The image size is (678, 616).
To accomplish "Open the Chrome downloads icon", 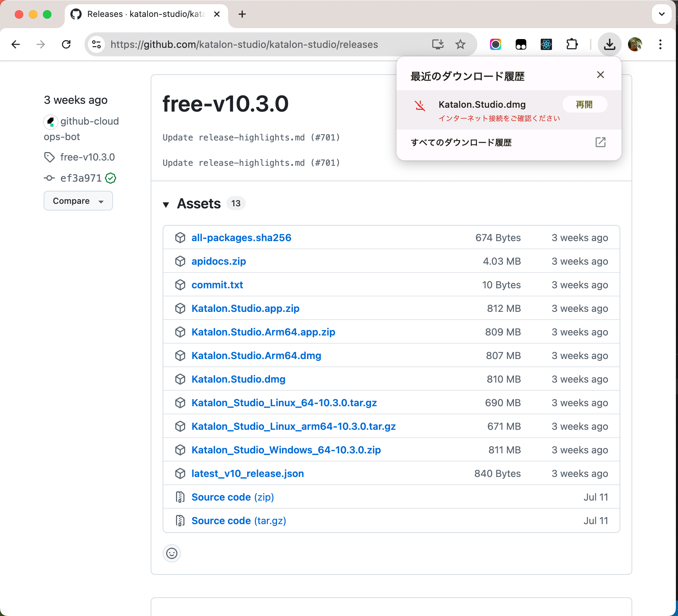I will point(609,44).
